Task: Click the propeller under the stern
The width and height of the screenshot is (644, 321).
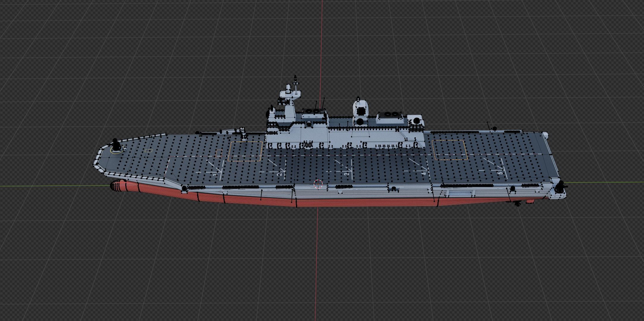Action: coord(518,204)
